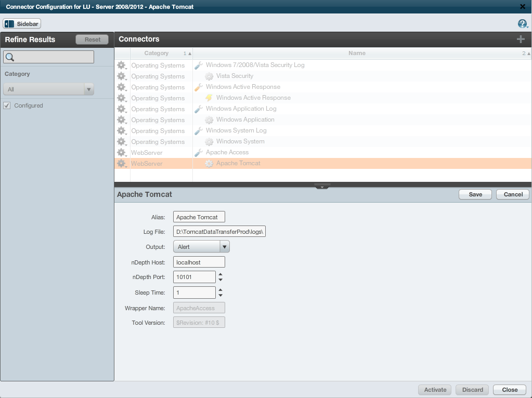This screenshot has height=398, width=532.
Task: Open gear menu for Windows Application row
Action: [122, 120]
